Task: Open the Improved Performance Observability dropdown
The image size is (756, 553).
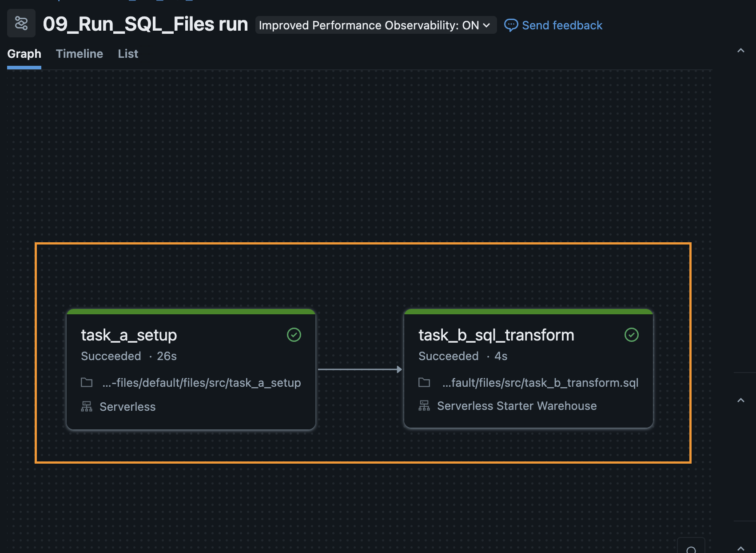Action: click(375, 25)
